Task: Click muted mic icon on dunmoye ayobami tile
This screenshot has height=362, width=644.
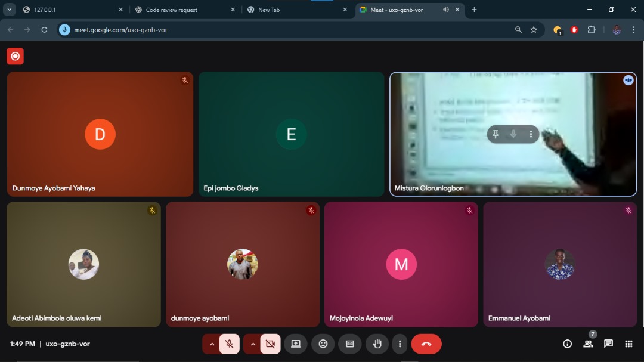Action: click(x=311, y=211)
